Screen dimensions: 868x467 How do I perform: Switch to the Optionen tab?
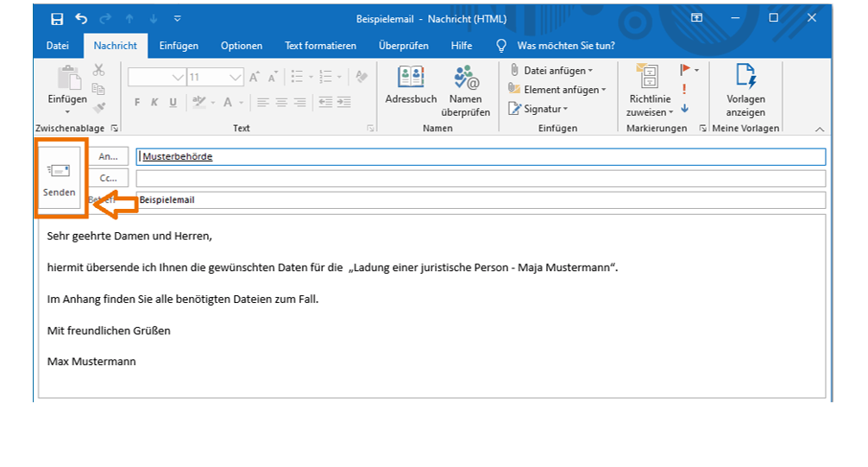click(241, 46)
